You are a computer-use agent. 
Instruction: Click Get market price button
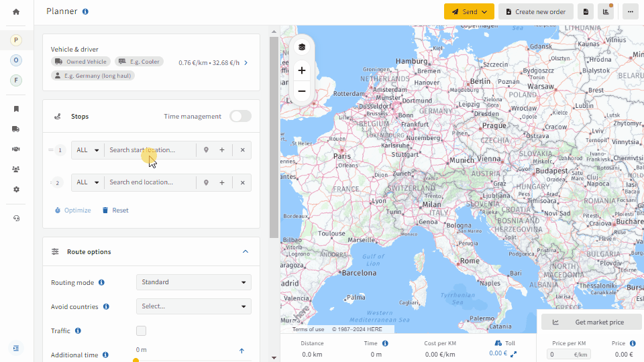[592, 322]
